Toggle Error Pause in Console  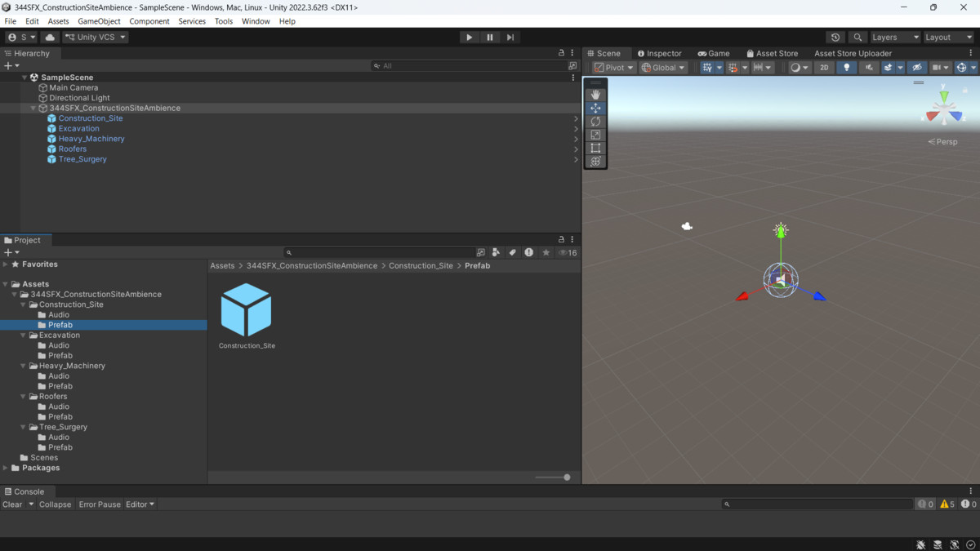pos(100,504)
